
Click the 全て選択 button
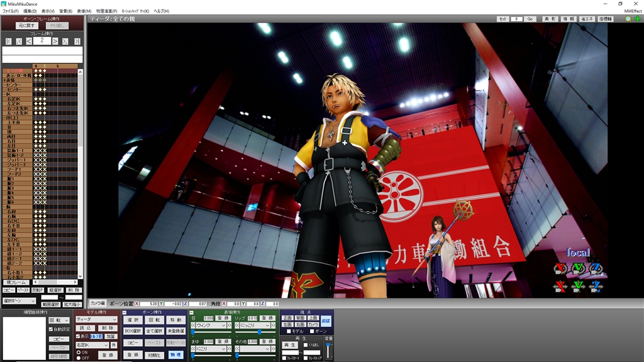click(155, 331)
